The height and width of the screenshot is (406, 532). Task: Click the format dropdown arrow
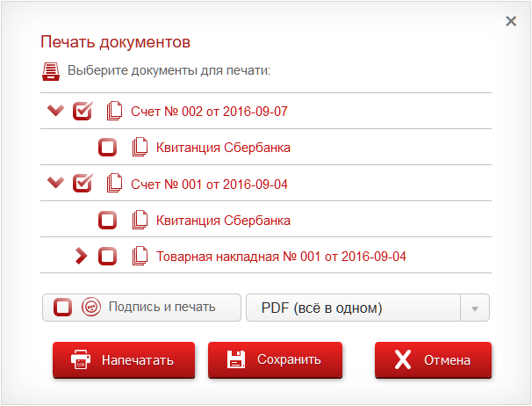[475, 308]
